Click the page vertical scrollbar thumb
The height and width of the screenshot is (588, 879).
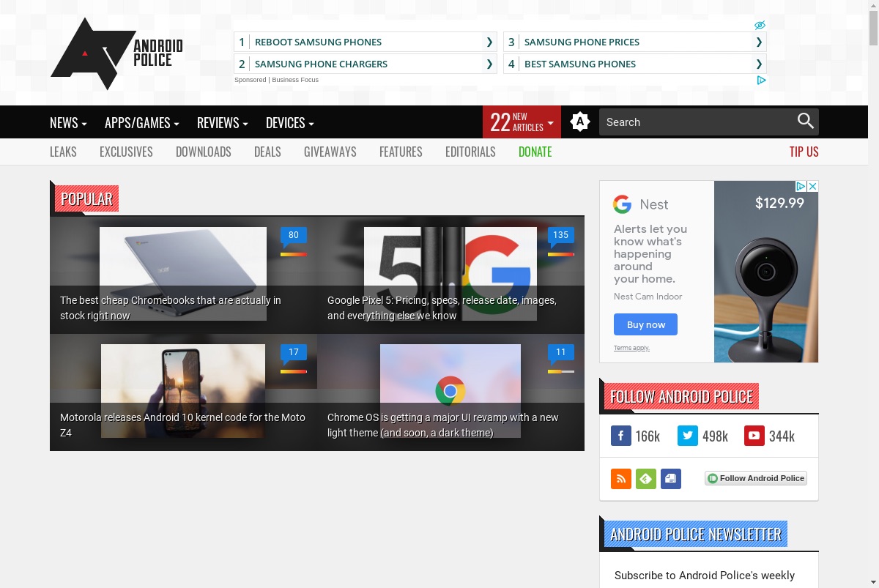point(872,27)
